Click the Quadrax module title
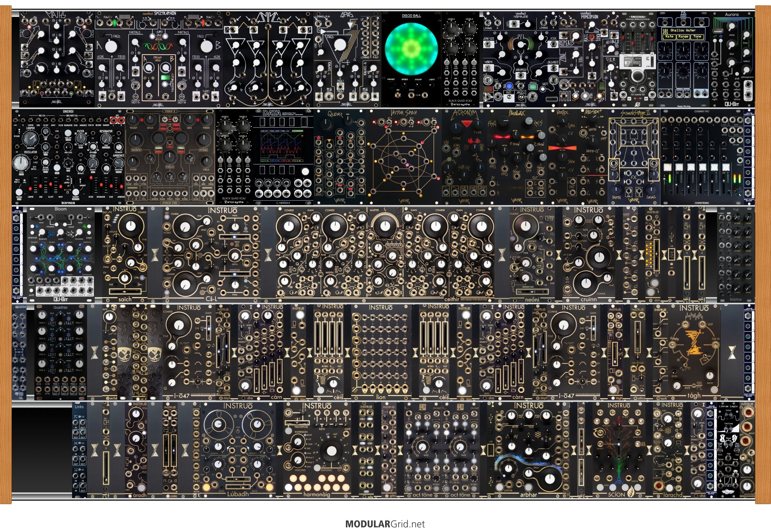771x532 pixels. pos(61,307)
